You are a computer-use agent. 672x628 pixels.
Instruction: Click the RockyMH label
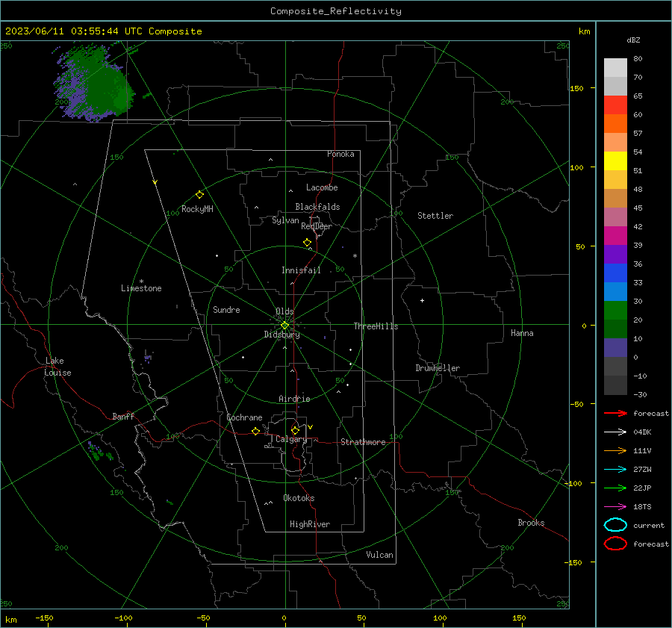tap(197, 209)
